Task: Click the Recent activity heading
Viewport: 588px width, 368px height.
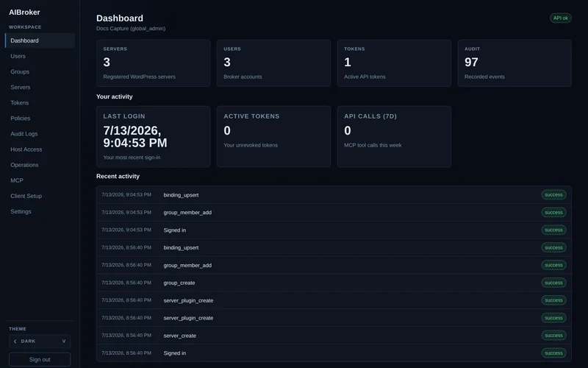Action: [118, 176]
